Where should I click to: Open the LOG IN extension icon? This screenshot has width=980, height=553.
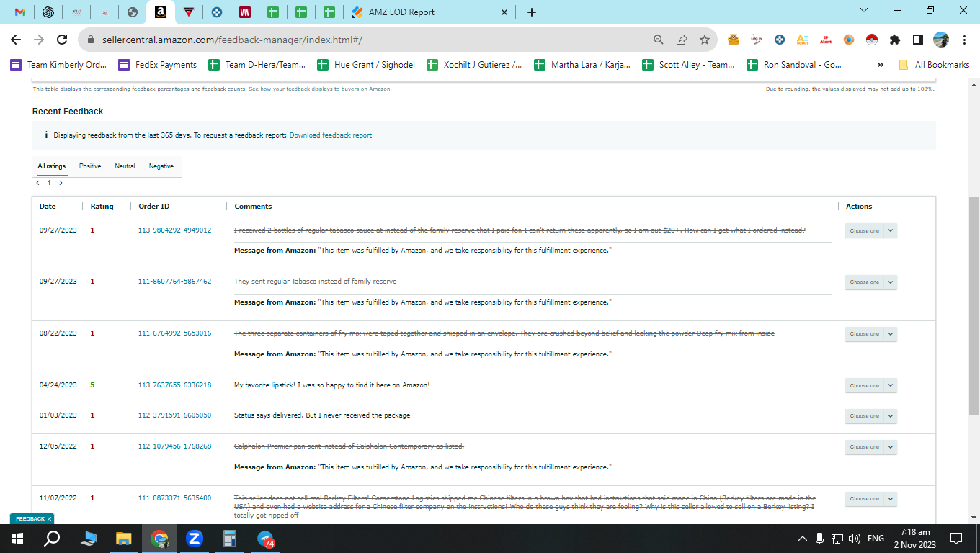click(757, 40)
